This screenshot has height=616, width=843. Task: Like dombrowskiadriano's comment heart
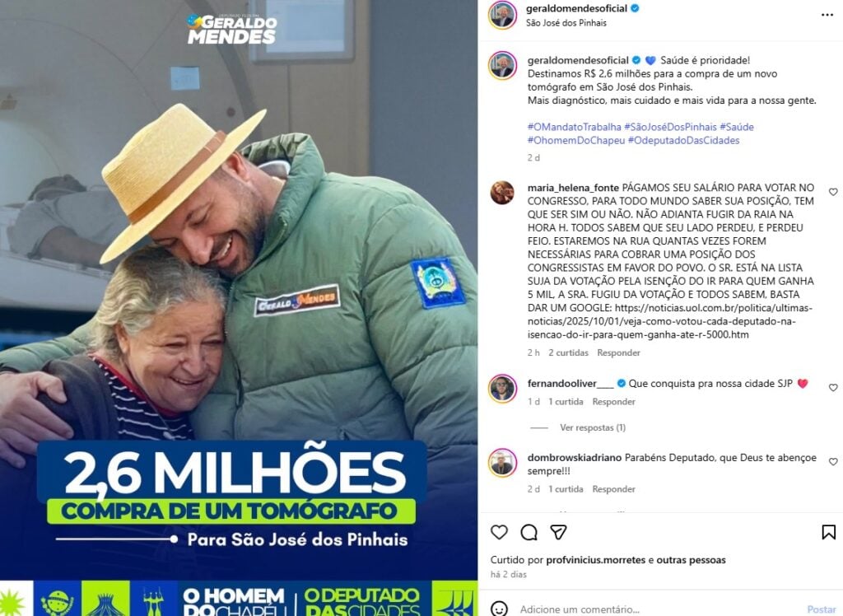pyautogui.click(x=833, y=462)
